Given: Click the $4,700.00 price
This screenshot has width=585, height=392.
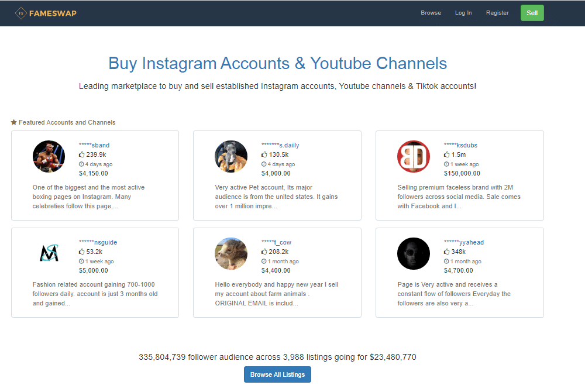Looking at the screenshot, I should pos(458,270).
